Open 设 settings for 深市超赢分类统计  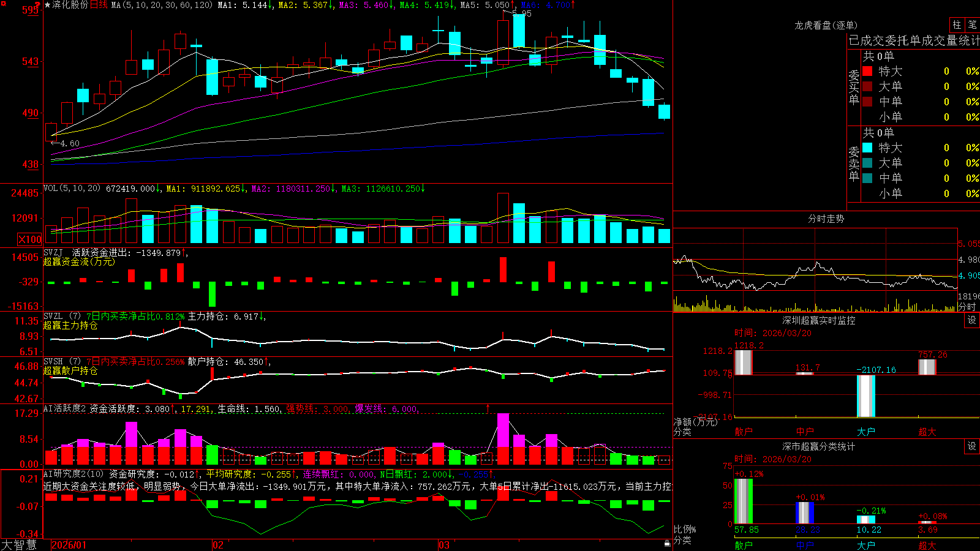point(972,446)
